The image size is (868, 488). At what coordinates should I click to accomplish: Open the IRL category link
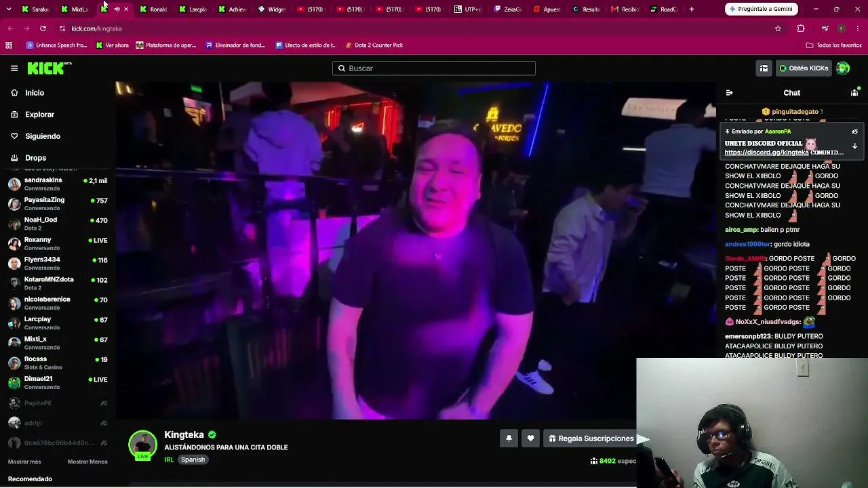(169, 460)
